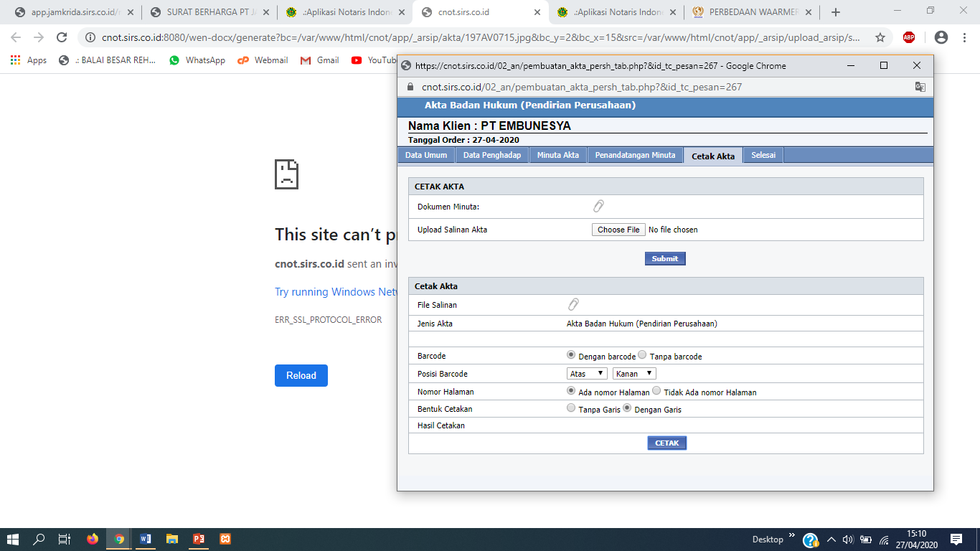Select the Tanpa barcode option
Viewport: 980px width, 551px height.
pos(642,355)
